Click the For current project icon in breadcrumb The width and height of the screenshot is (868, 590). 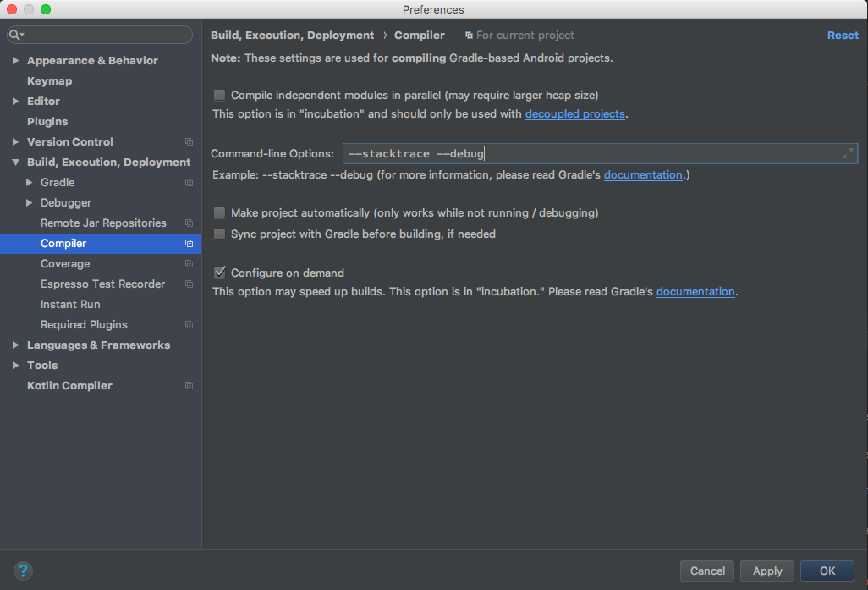(x=470, y=35)
